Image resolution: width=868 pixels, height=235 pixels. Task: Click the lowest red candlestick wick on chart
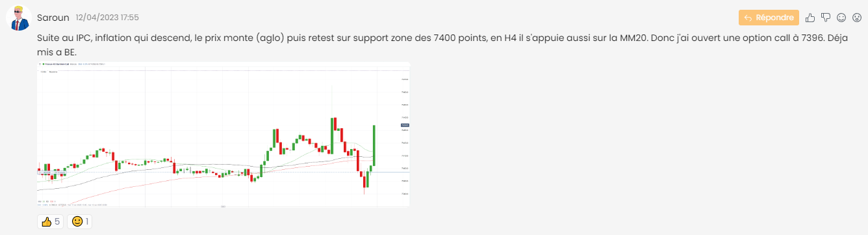(x=364, y=189)
